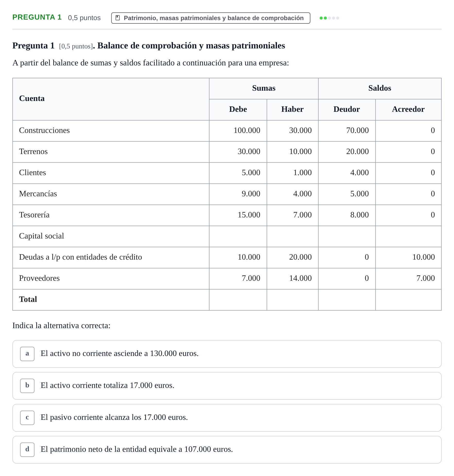
Task: Click the 10.000 Acreedor value for Deudas a l/p
Action: [424, 257]
